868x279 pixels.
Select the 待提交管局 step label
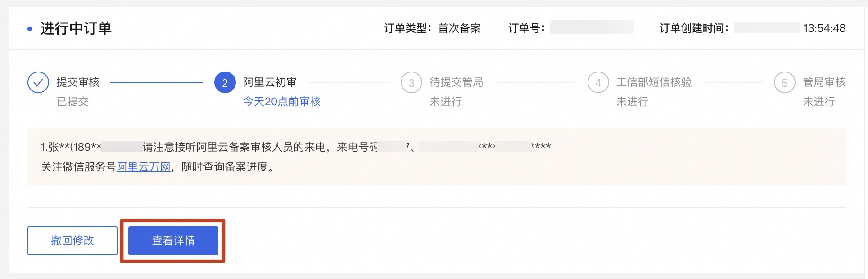coord(456,82)
